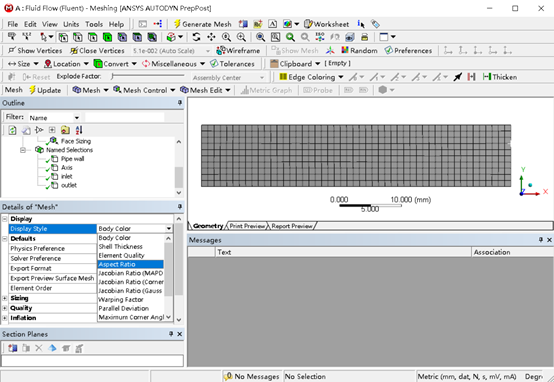Expand the Sizing details group

(x=5, y=298)
